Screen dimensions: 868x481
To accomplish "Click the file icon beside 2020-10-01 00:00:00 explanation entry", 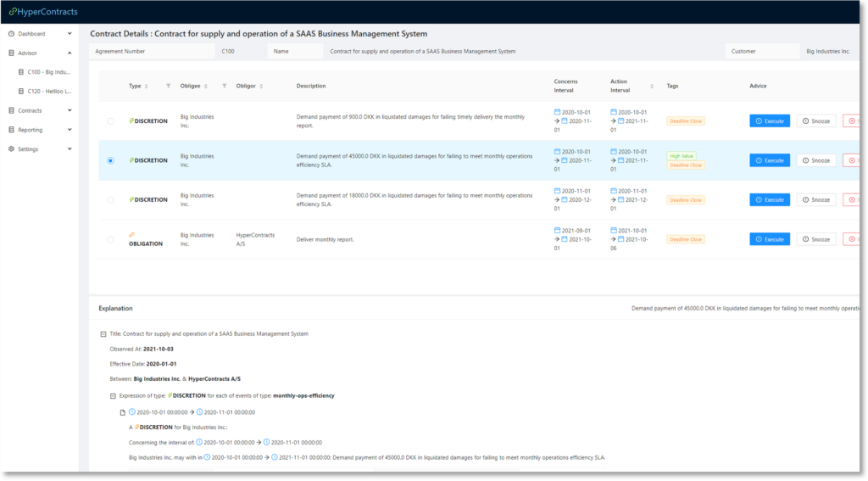I will pos(123,412).
